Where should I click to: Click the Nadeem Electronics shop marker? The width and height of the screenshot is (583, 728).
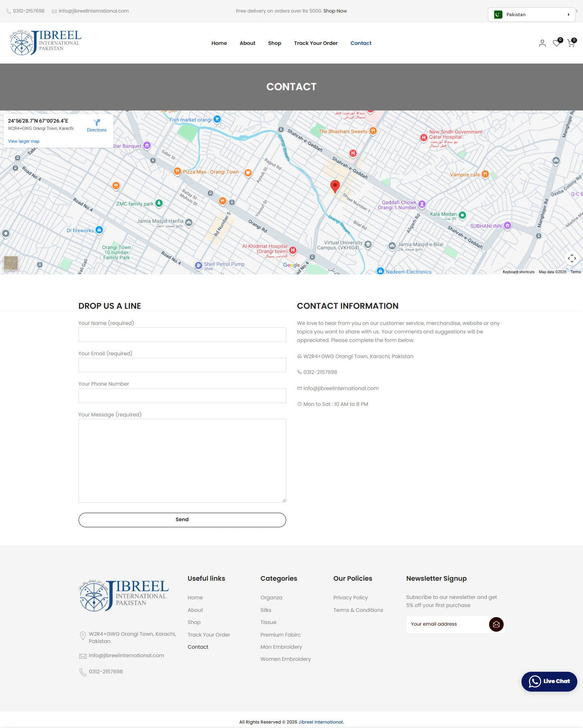point(380,271)
